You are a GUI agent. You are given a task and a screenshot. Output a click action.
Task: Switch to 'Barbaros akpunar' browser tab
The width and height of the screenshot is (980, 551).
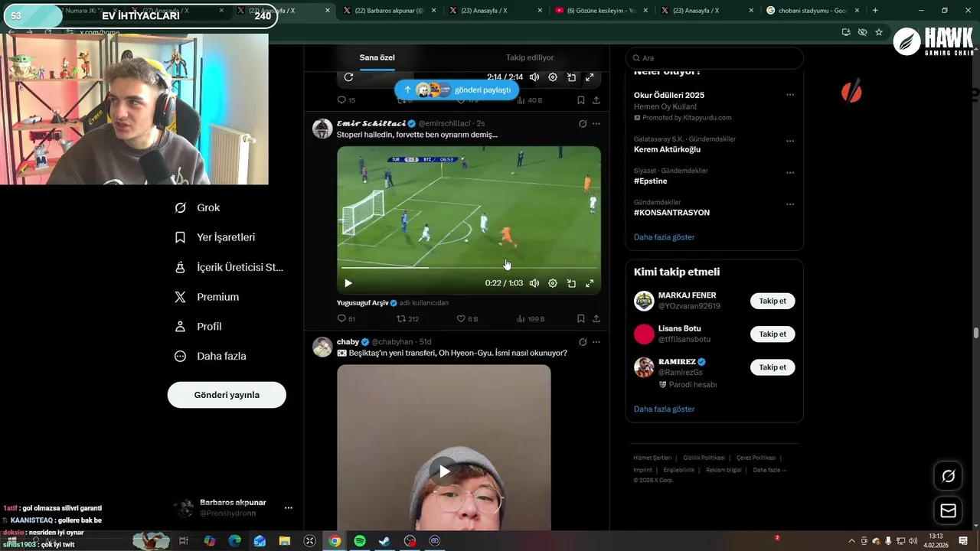click(388, 11)
